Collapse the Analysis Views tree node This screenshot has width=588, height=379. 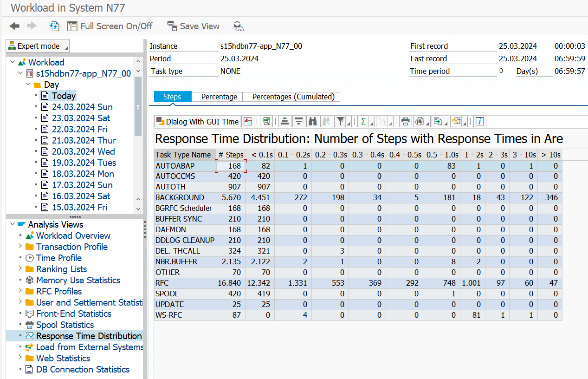pos(12,224)
